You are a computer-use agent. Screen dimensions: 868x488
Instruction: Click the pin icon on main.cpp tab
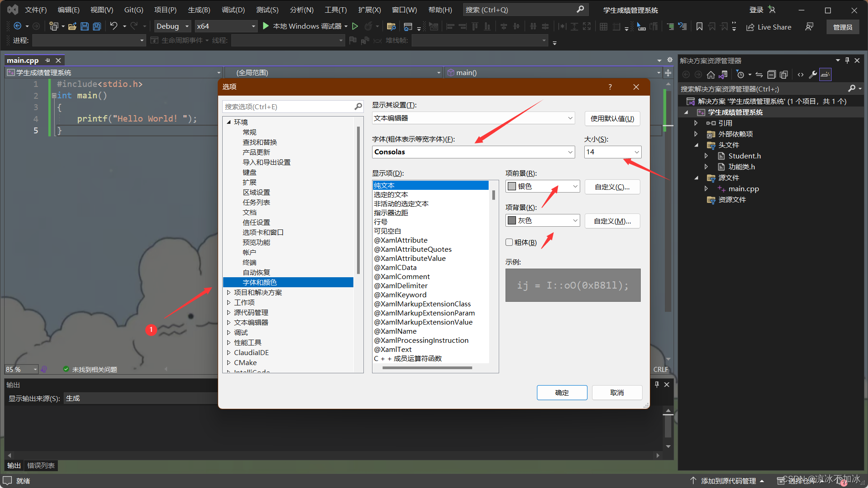tap(48, 60)
